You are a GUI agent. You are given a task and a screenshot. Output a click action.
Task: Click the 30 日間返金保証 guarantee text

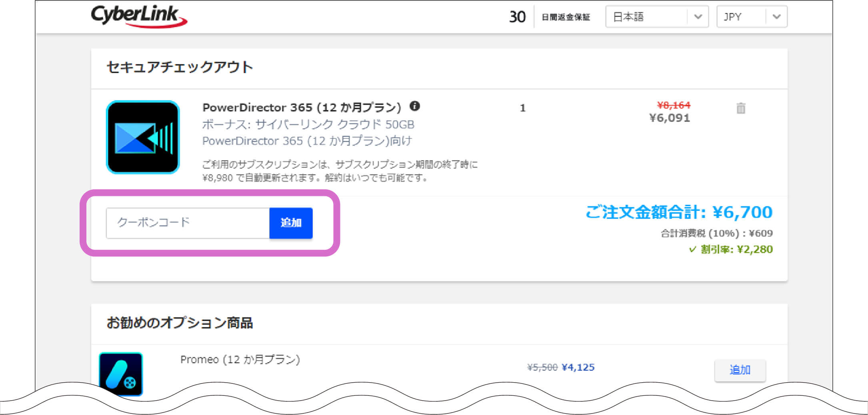click(550, 17)
